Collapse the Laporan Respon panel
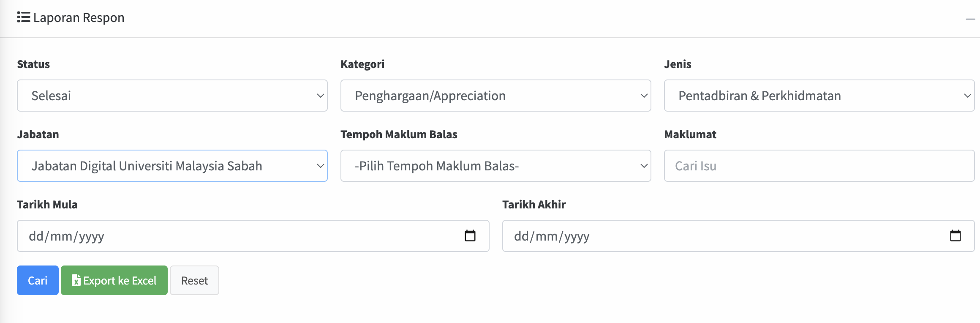Screen dimensions: 980x323 (970, 19)
